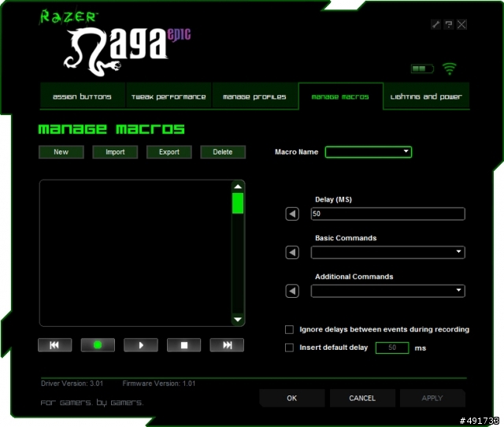The image size is (504, 427).
Task: Click the macro list scroll up arrow
Action: coord(238,187)
